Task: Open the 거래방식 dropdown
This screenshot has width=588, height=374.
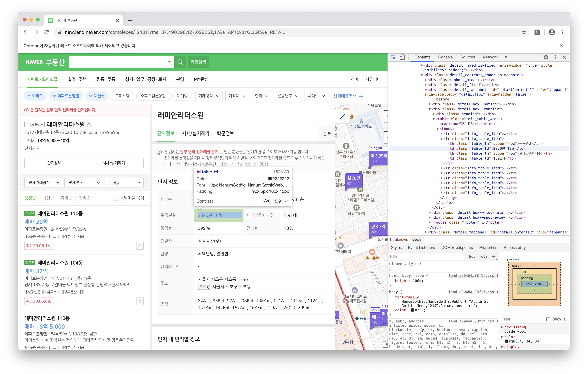Action: click(x=209, y=96)
